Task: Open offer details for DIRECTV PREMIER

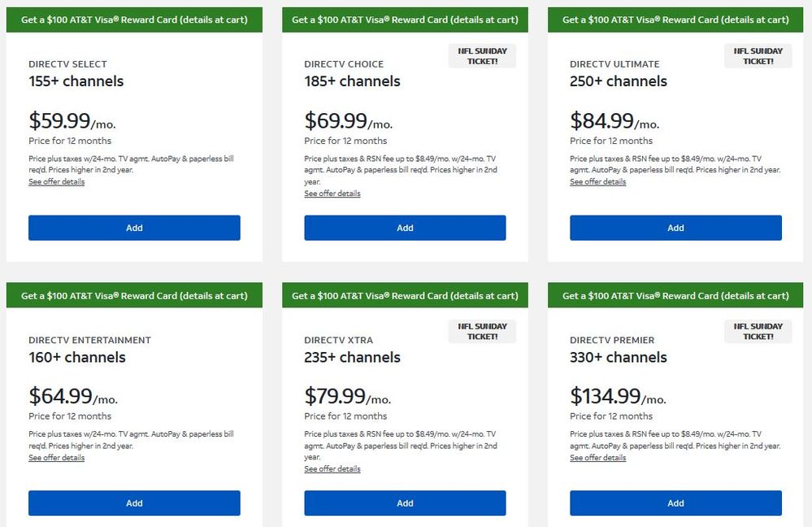Action: pyautogui.click(x=597, y=458)
